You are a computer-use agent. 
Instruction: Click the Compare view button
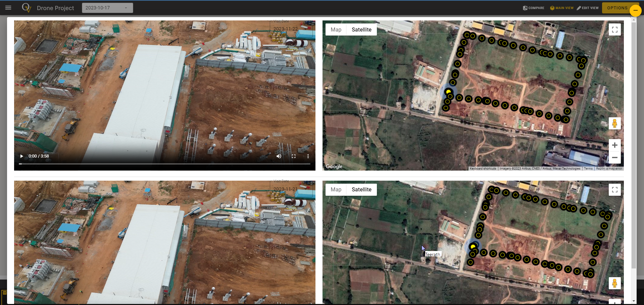pos(534,8)
